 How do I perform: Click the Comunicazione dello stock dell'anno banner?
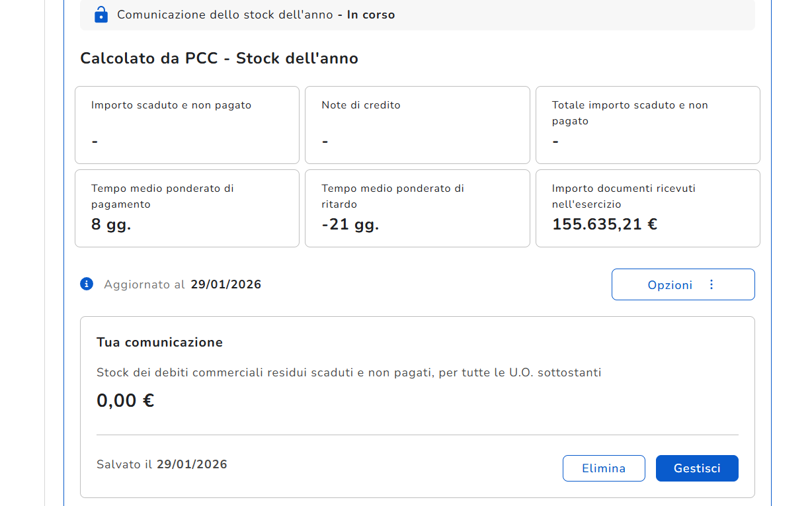(x=417, y=15)
